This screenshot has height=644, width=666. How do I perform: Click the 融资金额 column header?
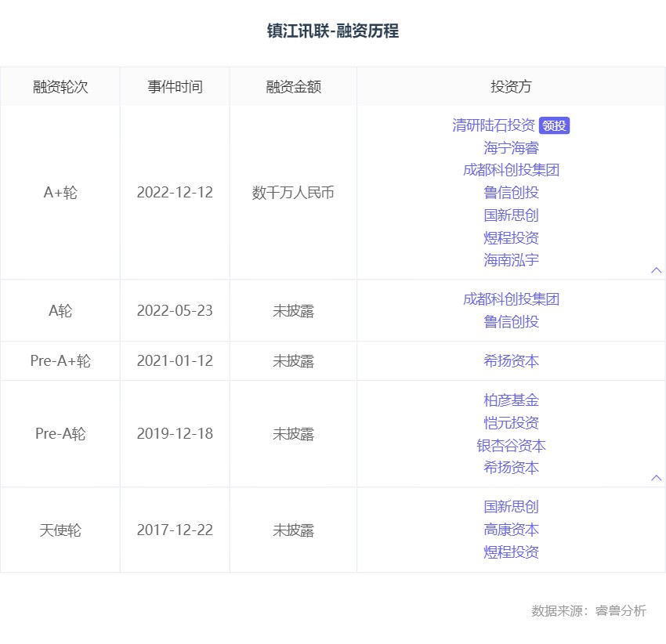click(x=294, y=87)
